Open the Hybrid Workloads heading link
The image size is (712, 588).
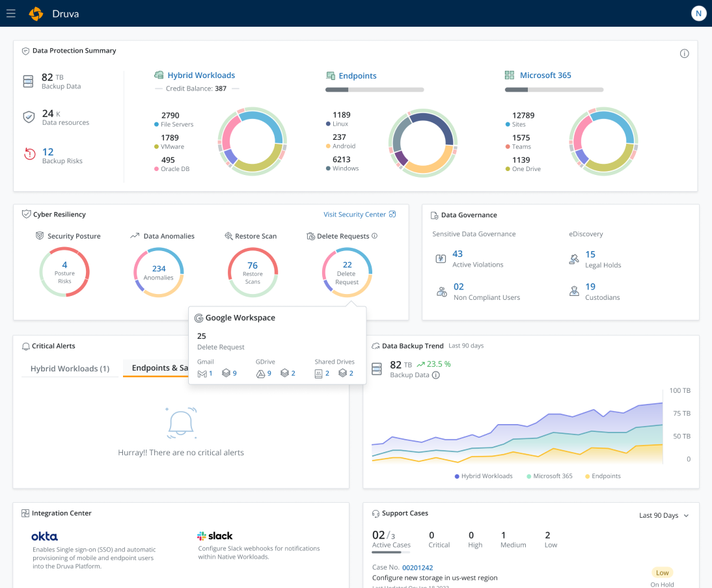pyautogui.click(x=200, y=75)
